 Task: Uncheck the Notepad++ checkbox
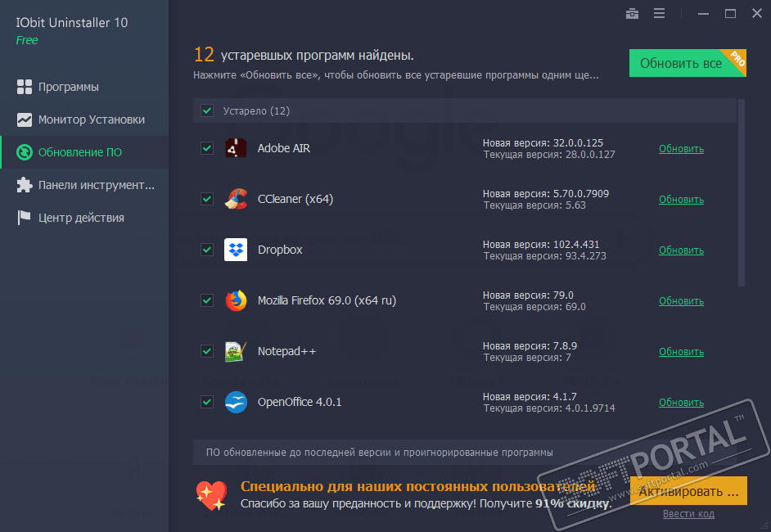[x=207, y=351]
